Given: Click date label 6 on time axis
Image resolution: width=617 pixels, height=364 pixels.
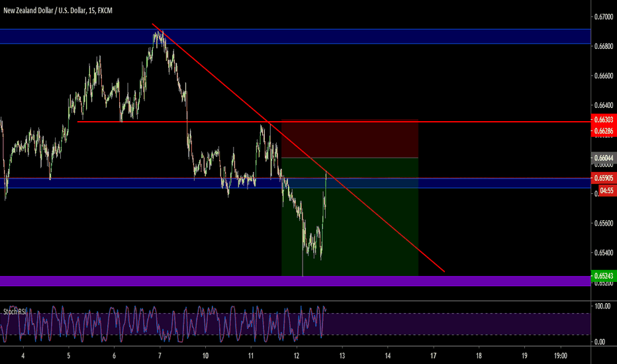Looking at the screenshot, I should [114, 356].
